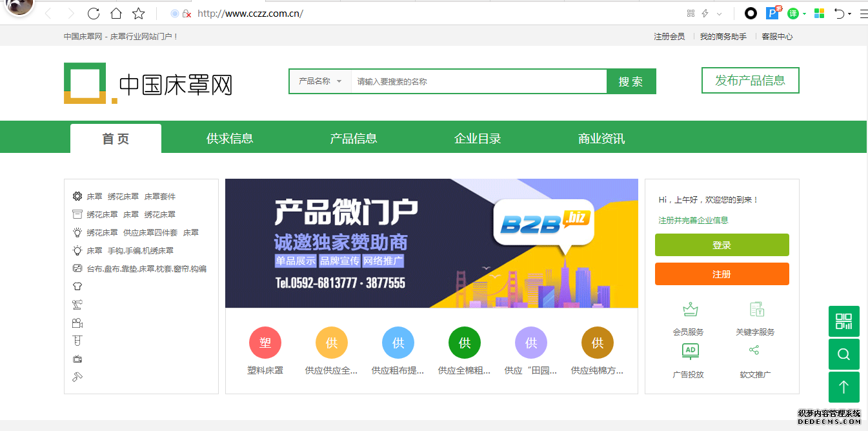Open the browser undo history dropdown arrow
Image resolution: width=868 pixels, height=431 pixels.
849,14
